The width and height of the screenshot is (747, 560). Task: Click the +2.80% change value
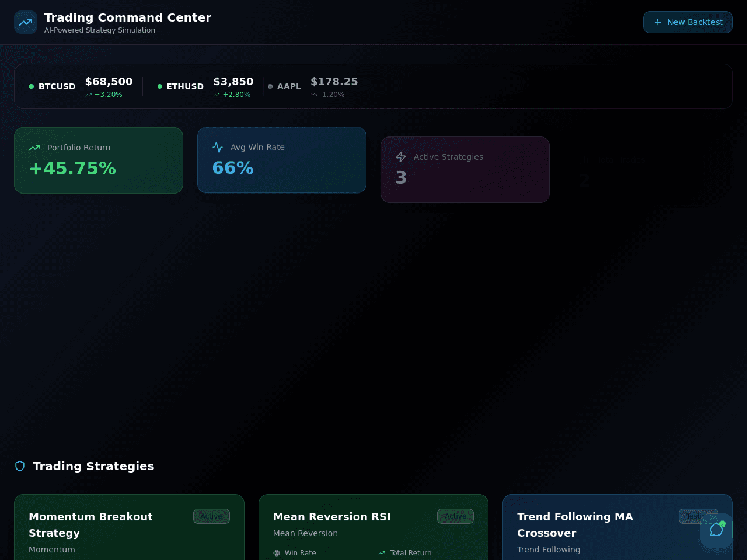tap(236, 94)
